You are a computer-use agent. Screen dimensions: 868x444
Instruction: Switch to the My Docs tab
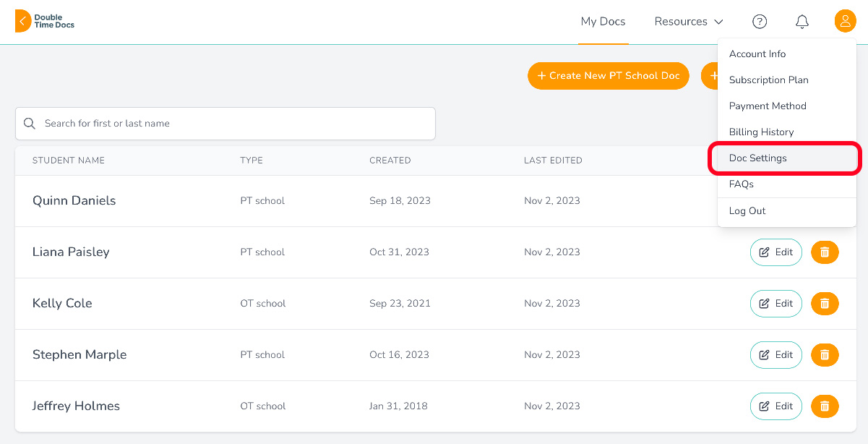click(603, 22)
